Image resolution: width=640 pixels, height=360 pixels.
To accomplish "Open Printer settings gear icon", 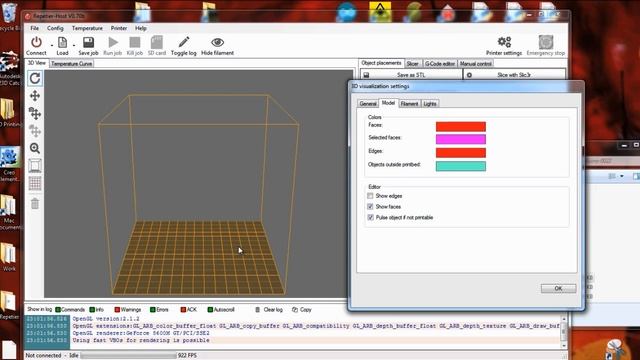I will 504,42.
